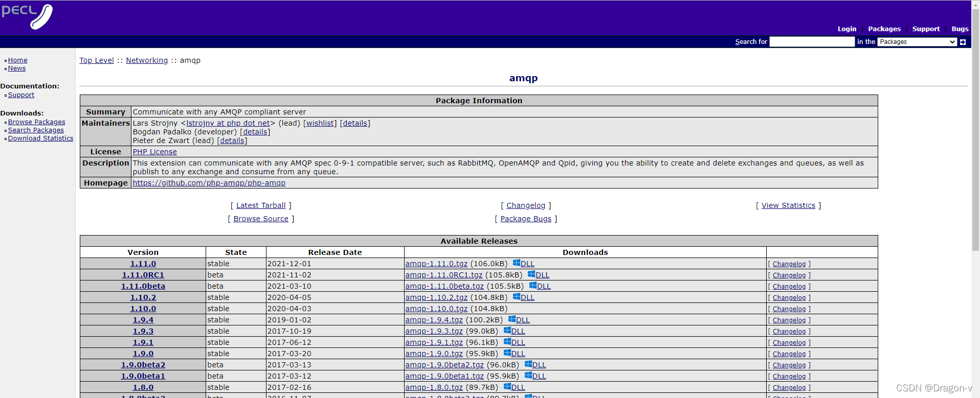Click Windows DLL icon for amqp-1.11.0
Viewport: 980px width, 398px height.
tap(517, 263)
